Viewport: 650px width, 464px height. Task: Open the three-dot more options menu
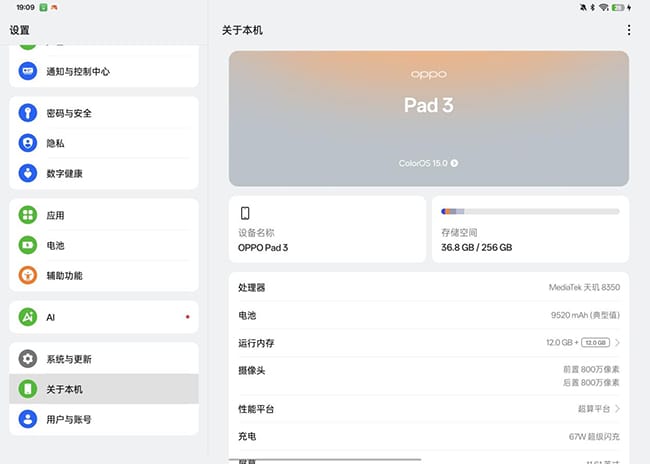[x=628, y=31]
